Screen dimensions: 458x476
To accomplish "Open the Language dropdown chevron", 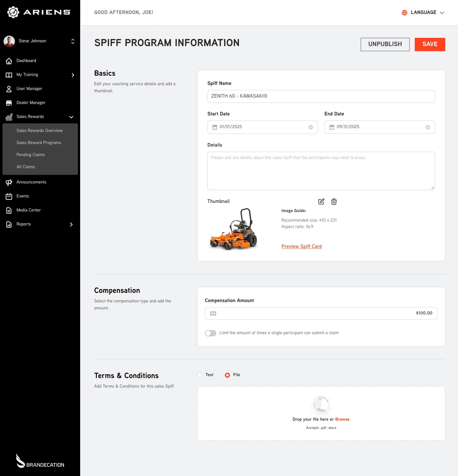I will (x=442, y=13).
